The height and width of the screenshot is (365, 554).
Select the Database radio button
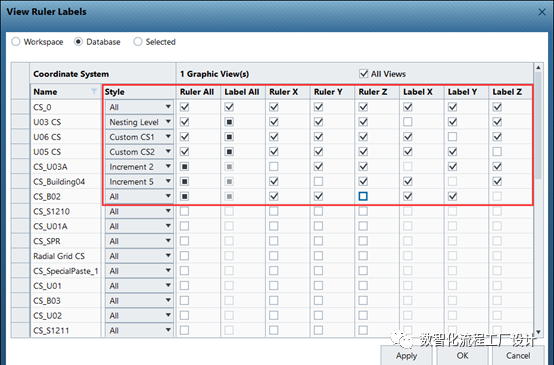(78, 42)
